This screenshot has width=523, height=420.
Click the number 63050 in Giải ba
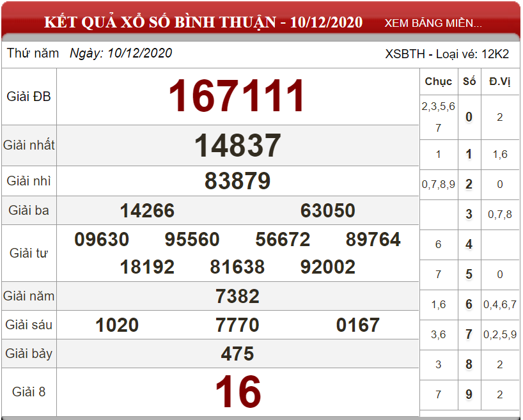click(328, 210)
